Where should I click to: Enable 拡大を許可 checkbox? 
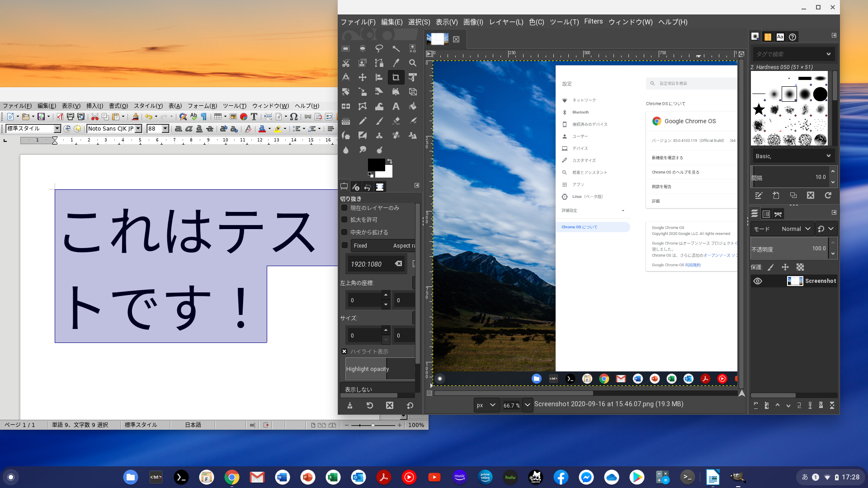344,220
